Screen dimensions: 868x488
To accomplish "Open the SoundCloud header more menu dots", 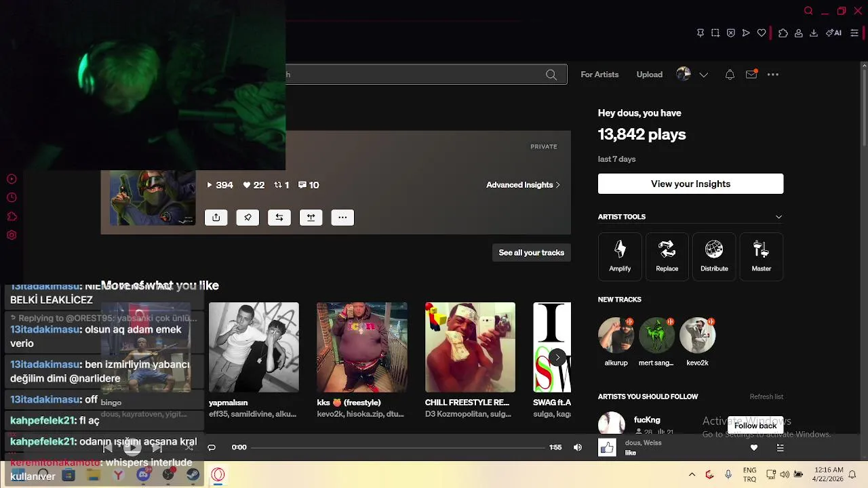I will (x=773, y=75).
